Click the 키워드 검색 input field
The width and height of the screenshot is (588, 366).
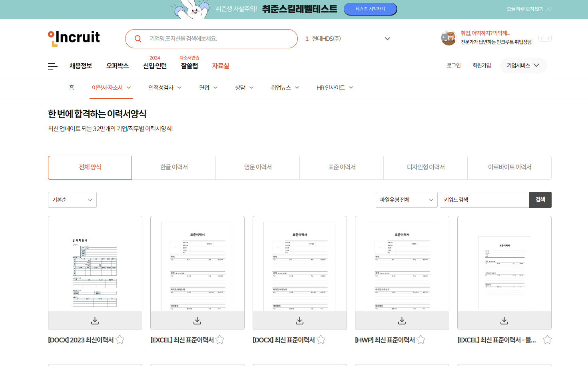coord(484,200)
